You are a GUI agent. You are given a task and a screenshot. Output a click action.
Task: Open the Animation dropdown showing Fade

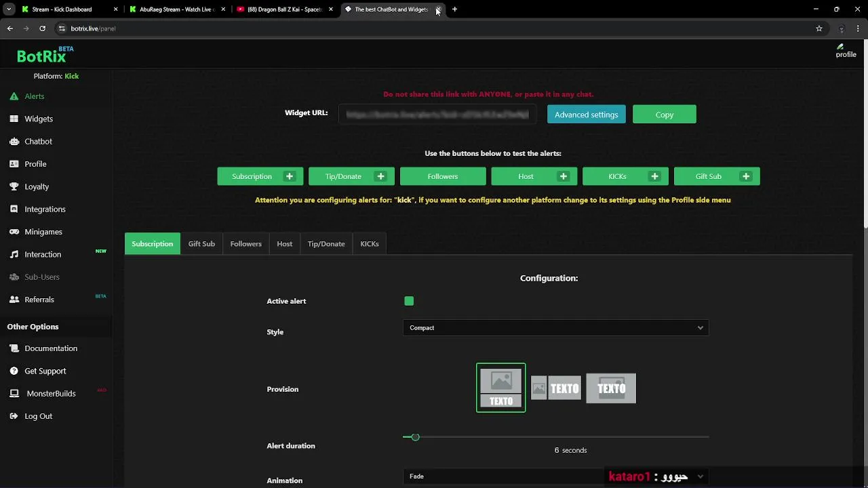click(555, 476)
